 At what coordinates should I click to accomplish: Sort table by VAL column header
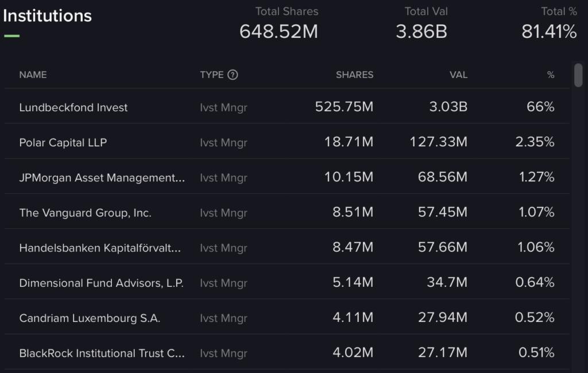tap(458, 75)
